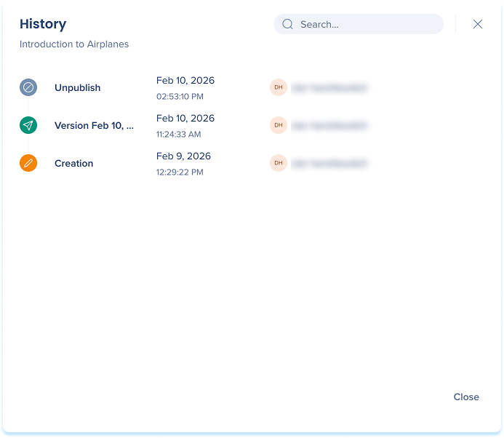This screenshot has height=438, width=504.
Task: Click the gray Unpublish status icon
Action: (28, 87)
